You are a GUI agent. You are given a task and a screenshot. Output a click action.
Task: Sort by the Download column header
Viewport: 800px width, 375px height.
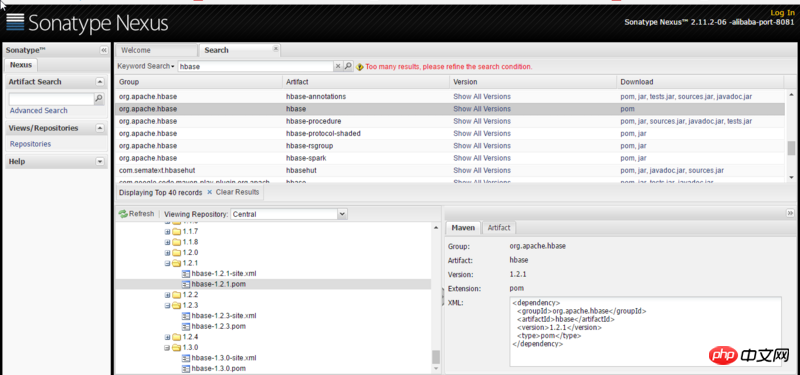[700, 82]
